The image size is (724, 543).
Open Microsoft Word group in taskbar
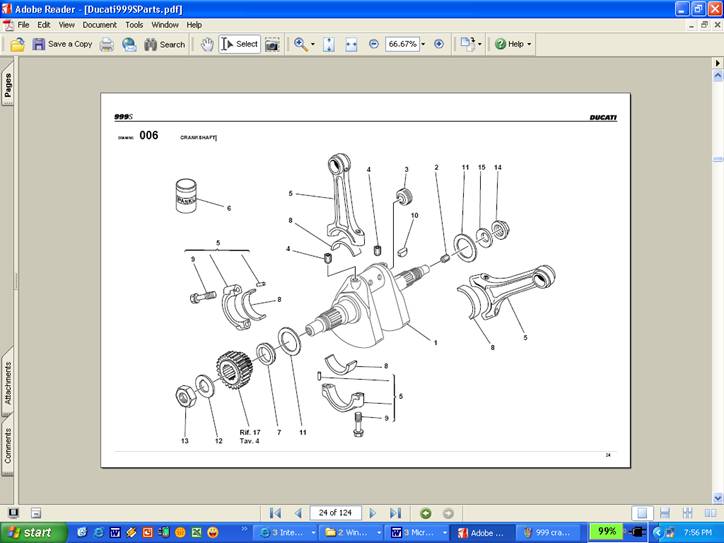(417, 532)
